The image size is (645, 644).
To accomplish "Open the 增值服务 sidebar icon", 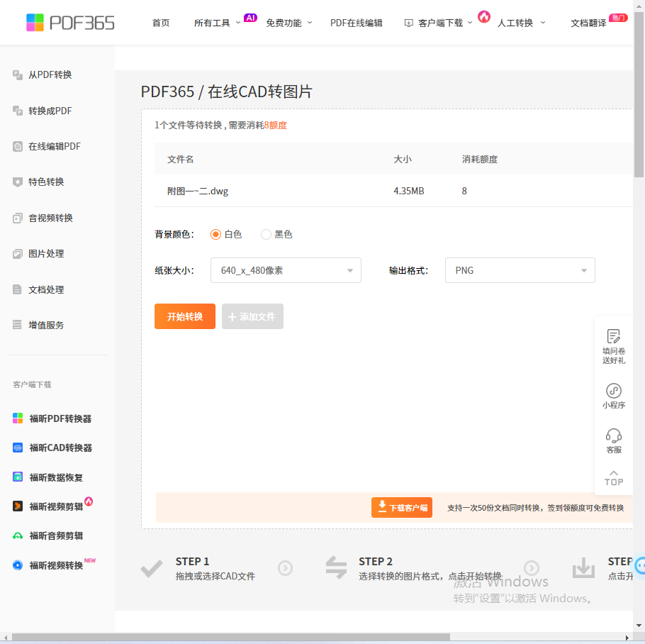I will pyautogui.click(x=17, y=325).
